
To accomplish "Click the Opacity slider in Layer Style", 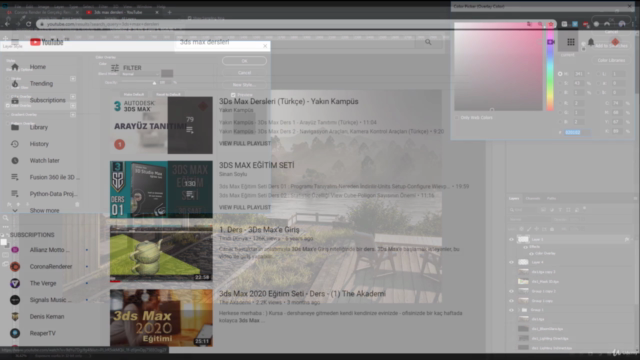I will (x=139, y=83).
